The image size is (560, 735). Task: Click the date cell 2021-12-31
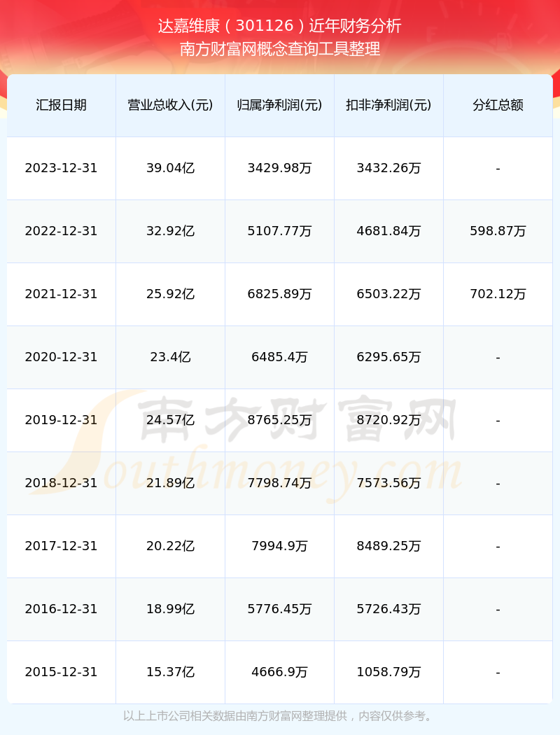click(x=62, y=294)
